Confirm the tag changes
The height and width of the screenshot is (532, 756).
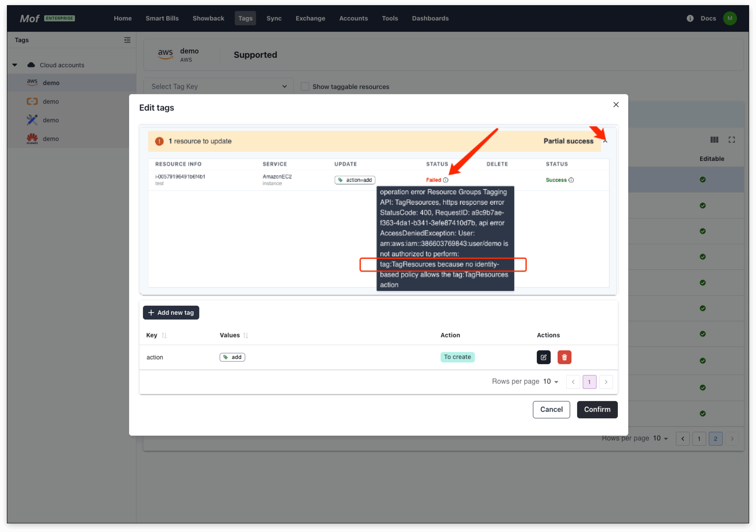597,410
